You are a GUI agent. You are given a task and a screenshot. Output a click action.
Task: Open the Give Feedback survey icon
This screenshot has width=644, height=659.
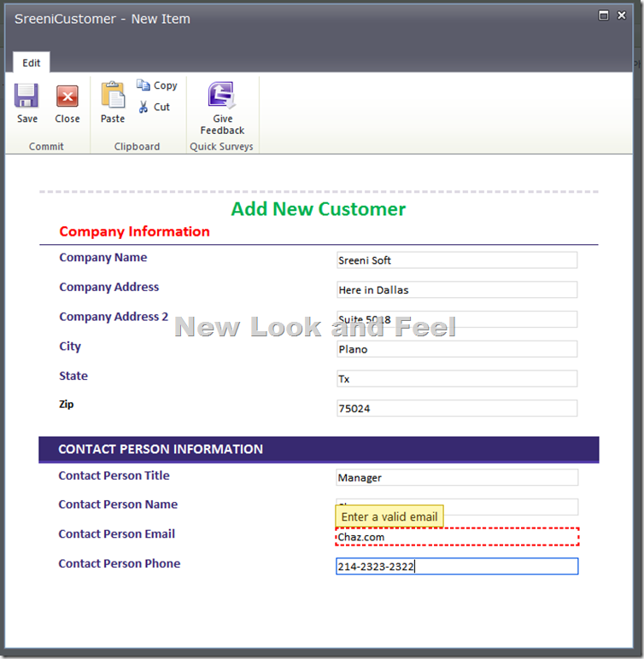222,96
